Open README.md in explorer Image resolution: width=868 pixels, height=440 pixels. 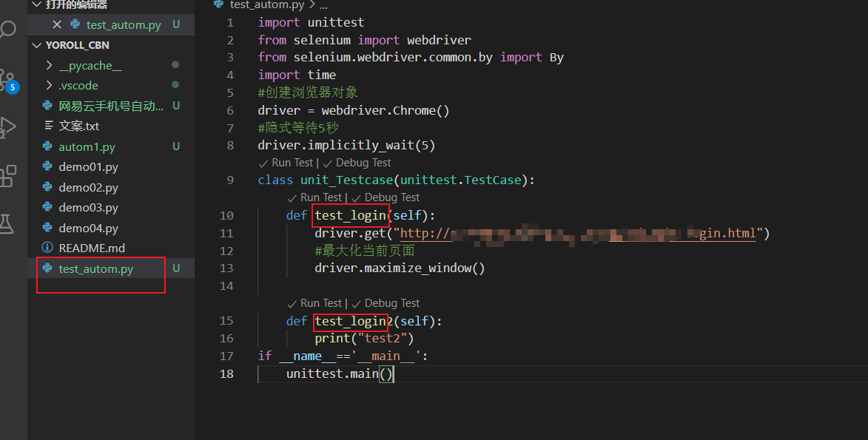click(92, 248)
